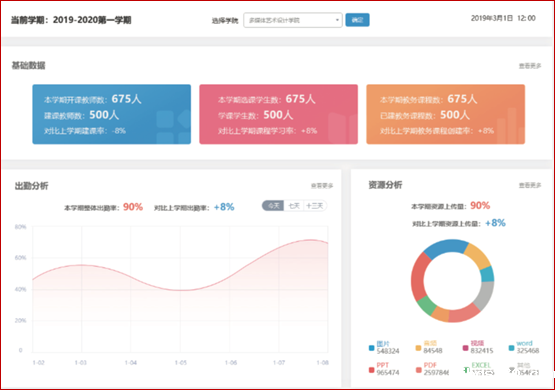This screenshot has height=390, width=555.
Task: Click the gray segment of donut chart
Action: tap(485, 296)
